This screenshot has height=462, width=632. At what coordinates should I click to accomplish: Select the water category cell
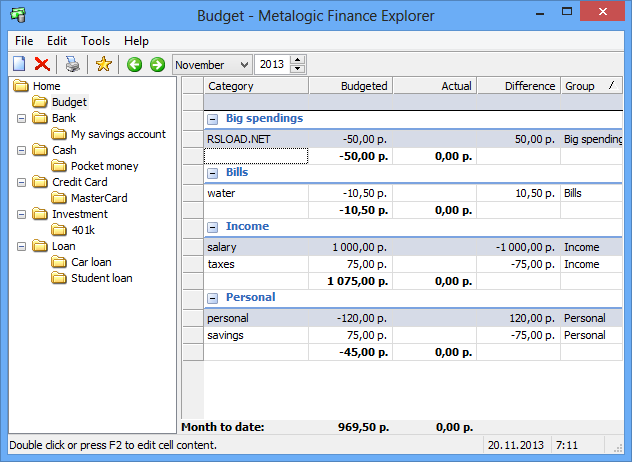click(x=256, y=194)
